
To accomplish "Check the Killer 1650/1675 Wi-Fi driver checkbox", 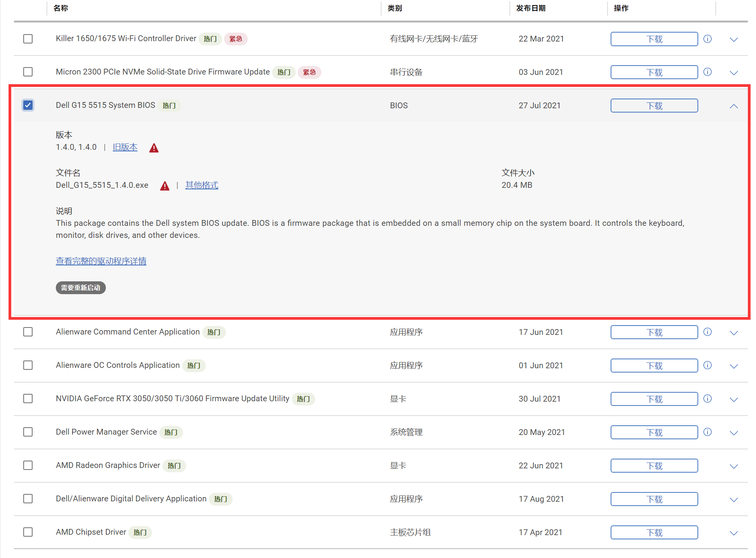I will click(28, 39).
